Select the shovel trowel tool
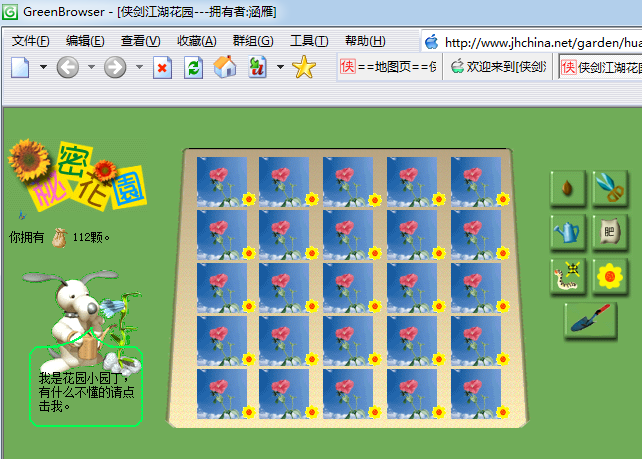Screen dimensions: 642x459 pos(590,320)
